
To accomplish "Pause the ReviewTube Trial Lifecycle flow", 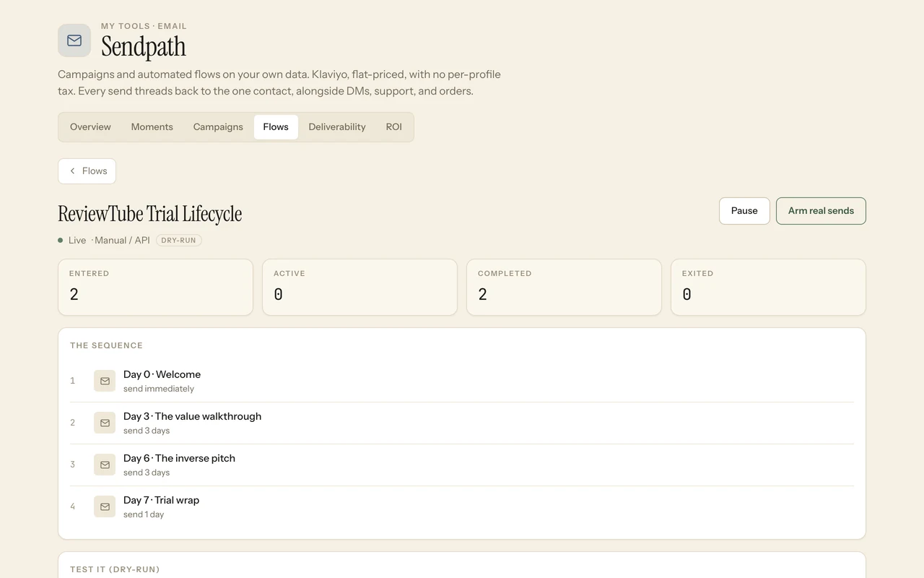I will pos(744,211).
